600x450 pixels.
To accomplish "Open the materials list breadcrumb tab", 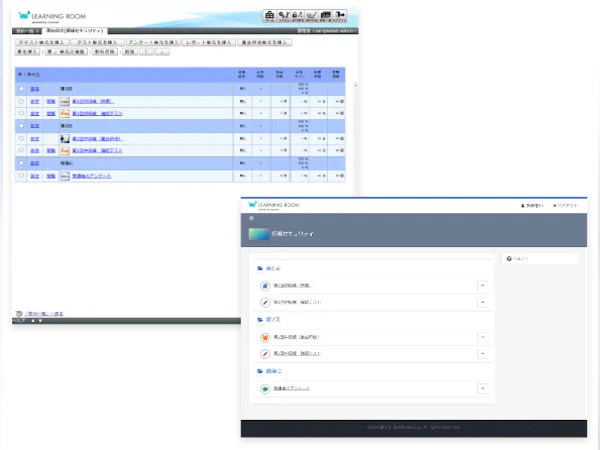I will 26,31.
